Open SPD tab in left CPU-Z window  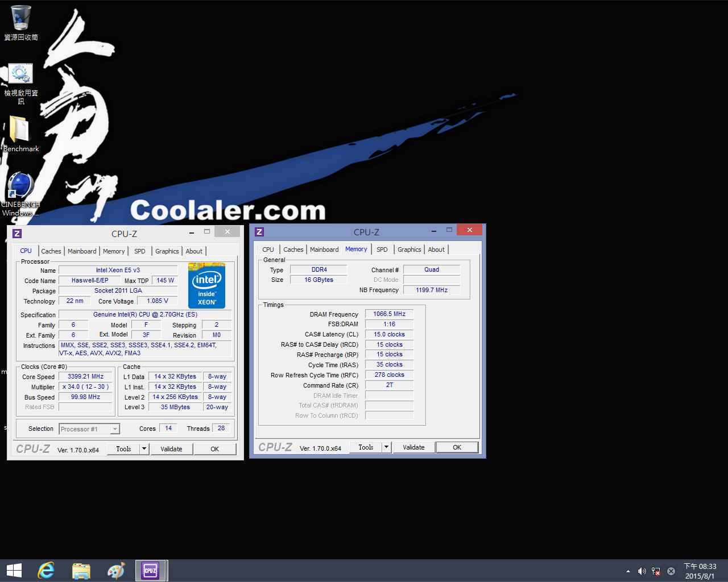[140, 251]
